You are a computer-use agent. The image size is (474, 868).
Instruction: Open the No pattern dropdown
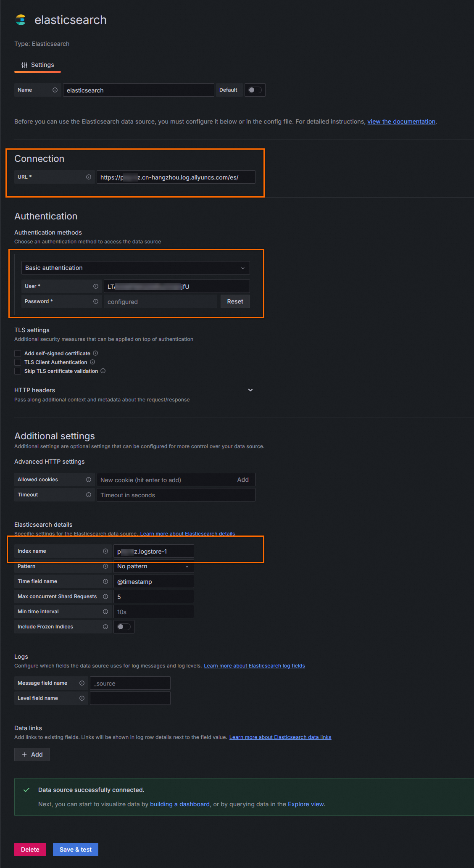click(154, 566)
